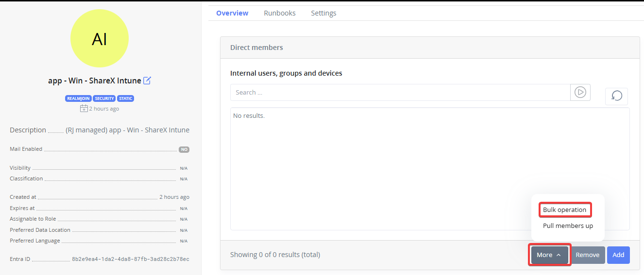
Task: Click the refresh members icon
Action: tap(616, 96)
